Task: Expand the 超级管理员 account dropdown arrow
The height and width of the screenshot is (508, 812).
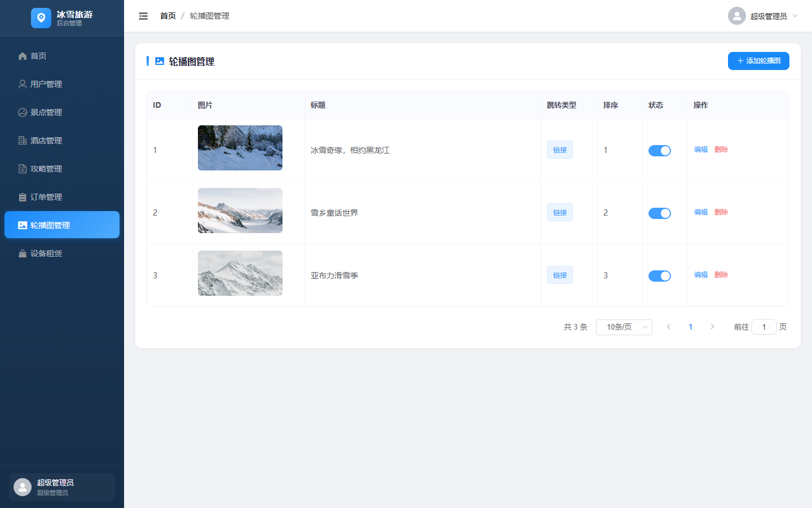Action: tap(795, 16)
